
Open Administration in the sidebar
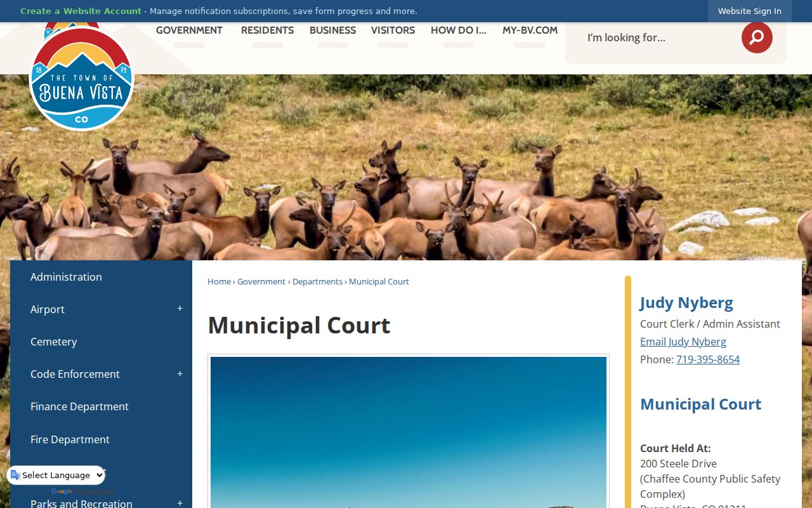(66, 277)
